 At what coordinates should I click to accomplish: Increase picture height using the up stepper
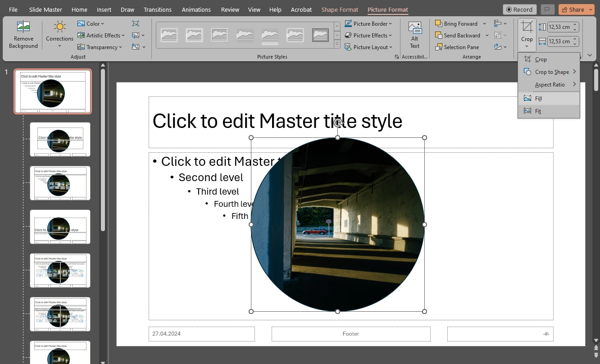[x=575, y=24]
